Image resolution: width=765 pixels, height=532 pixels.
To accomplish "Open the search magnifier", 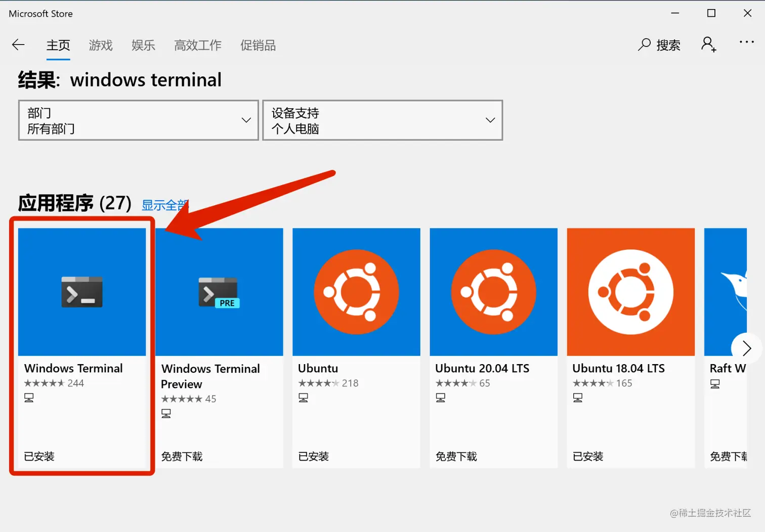I will click(x=644, y=45).
